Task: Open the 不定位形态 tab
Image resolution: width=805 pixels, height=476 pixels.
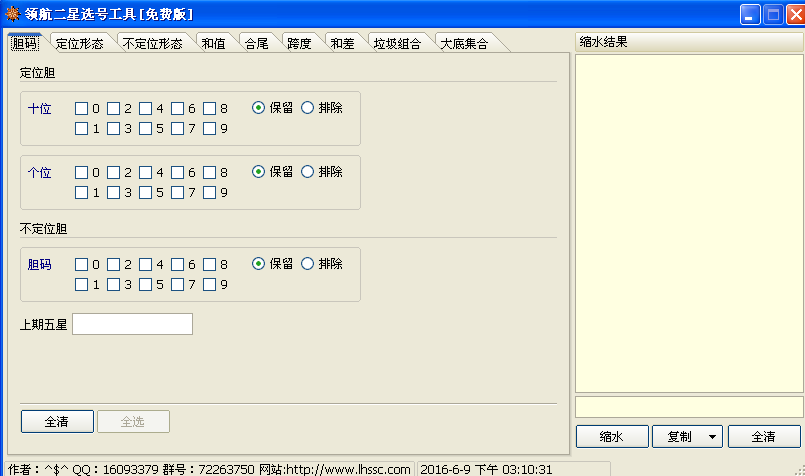Action: click(x=152, y=44)
